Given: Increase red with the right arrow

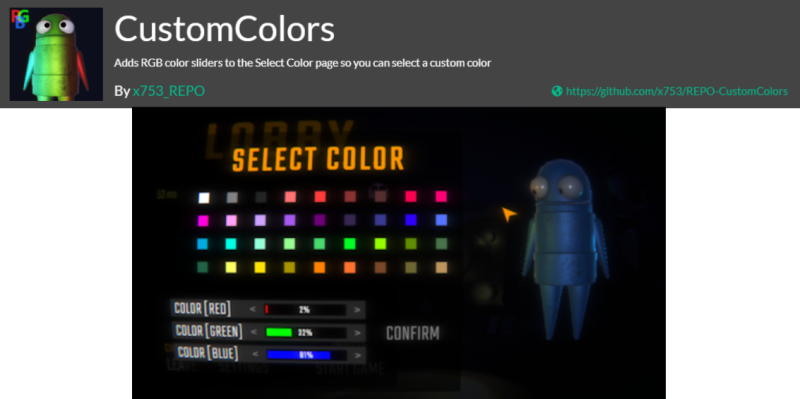Looking at the screenshot, I should pos(357,310).
